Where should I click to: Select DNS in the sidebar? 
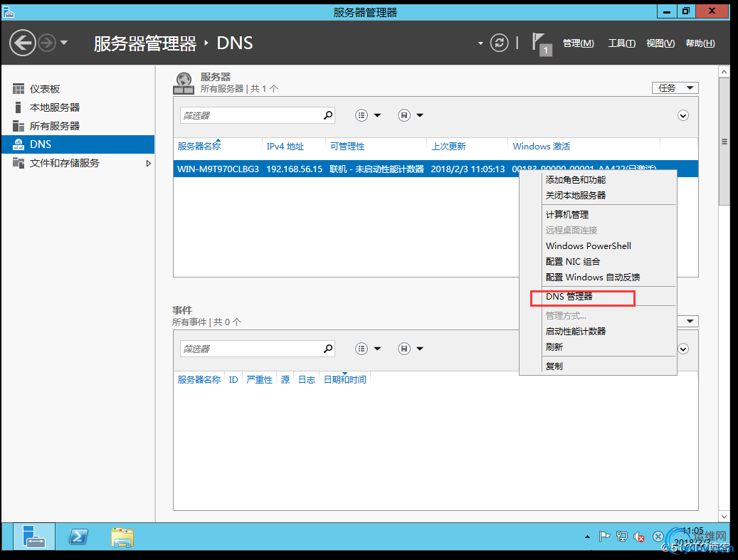click(x=78, y=144)
